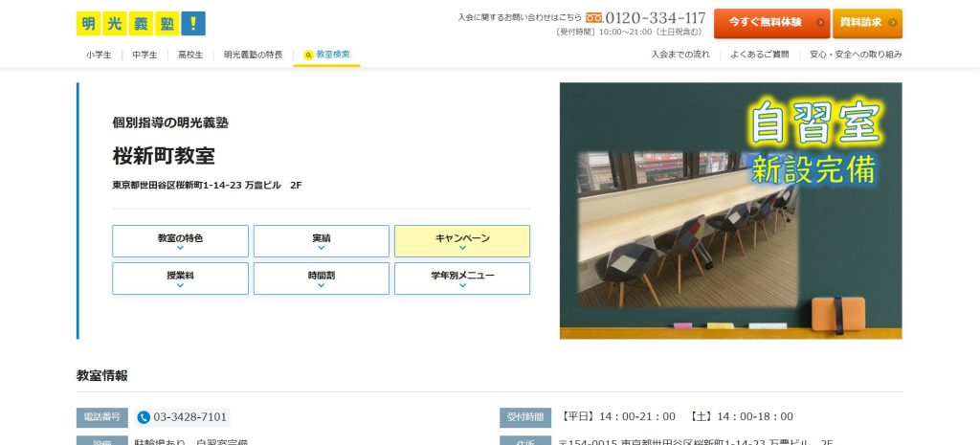Click the 今すぐ無料体験 button
Viewport: 980px width, 445px height.
point(772,23)
